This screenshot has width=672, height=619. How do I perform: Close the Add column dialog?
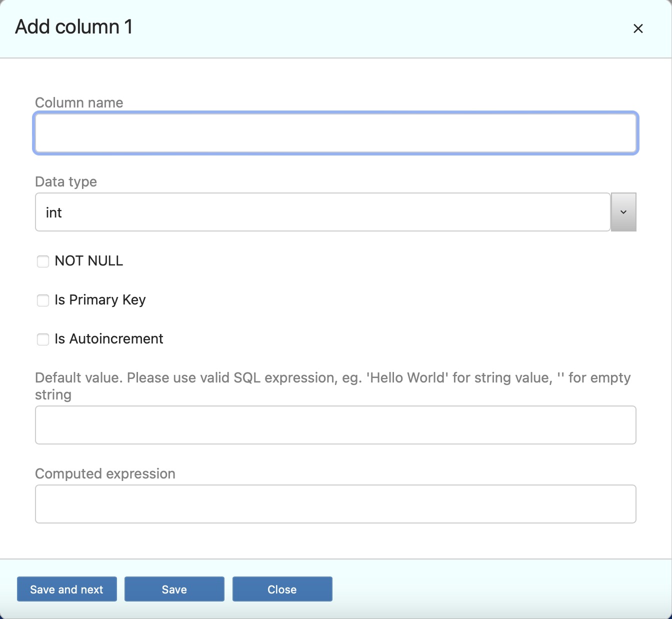282,589
